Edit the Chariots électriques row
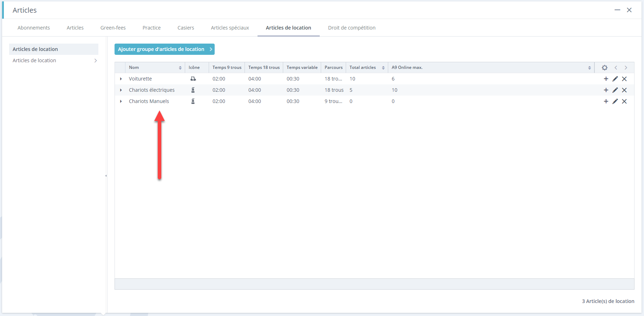Image resolution: width=644 pixels, height=316 pixels. (x=615, y=90)
